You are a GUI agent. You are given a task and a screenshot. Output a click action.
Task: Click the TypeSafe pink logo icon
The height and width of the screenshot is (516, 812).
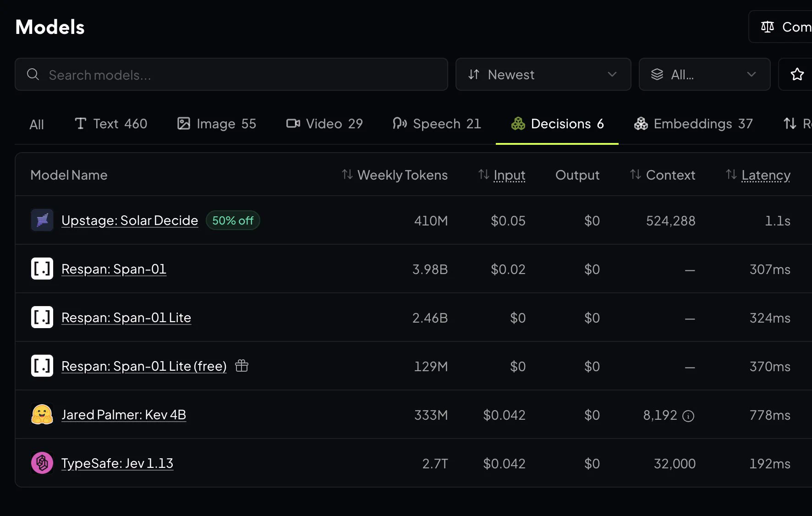point(42,463)
